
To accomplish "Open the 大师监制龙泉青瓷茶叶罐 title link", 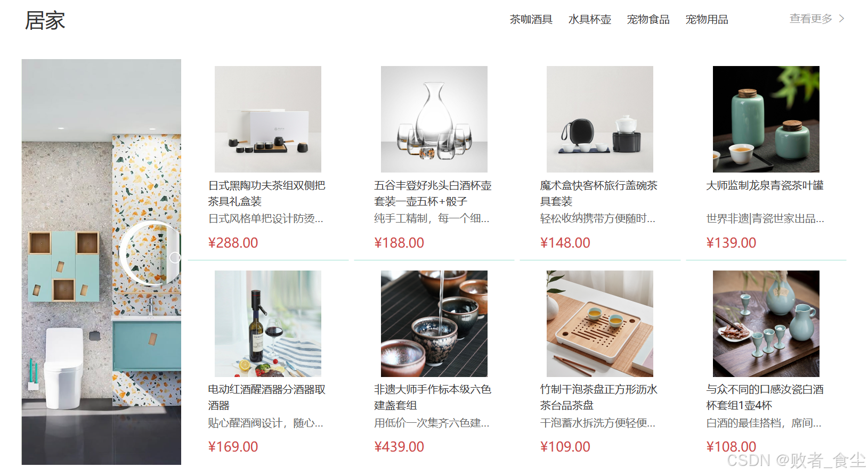I will click(765, 185).
